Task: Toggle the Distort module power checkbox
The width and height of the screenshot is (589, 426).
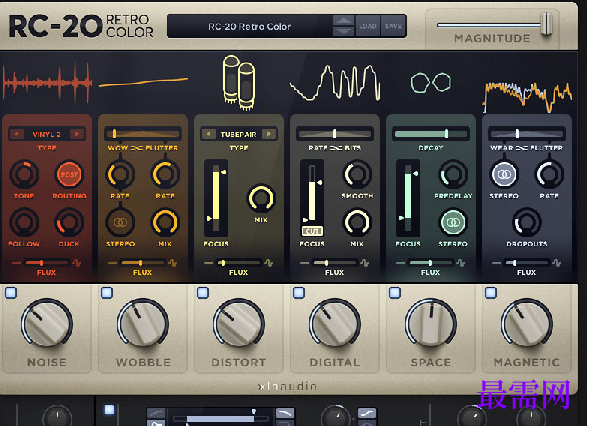Action: 203,293
